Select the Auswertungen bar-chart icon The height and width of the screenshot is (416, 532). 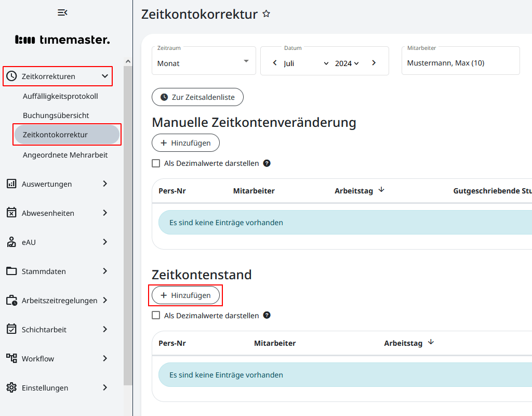click(11, 184)
